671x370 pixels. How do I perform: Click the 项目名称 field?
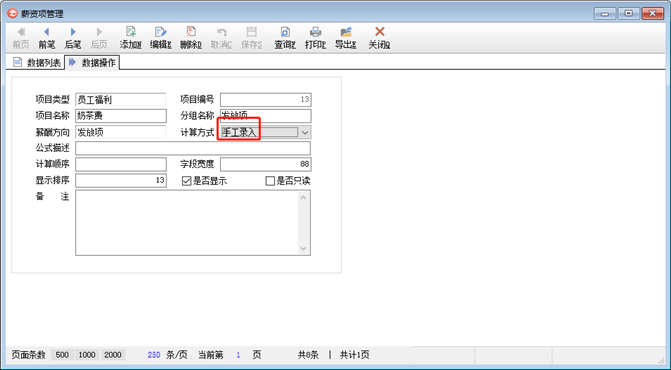coord(121,116)
